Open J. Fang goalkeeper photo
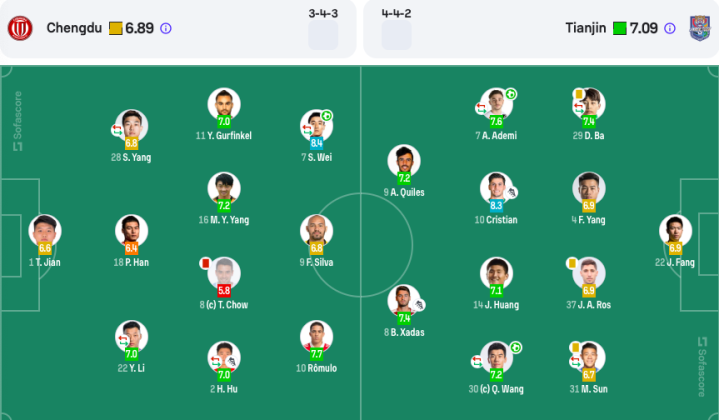The height and width of the screenshot is (420, 719). coord(675,231)
